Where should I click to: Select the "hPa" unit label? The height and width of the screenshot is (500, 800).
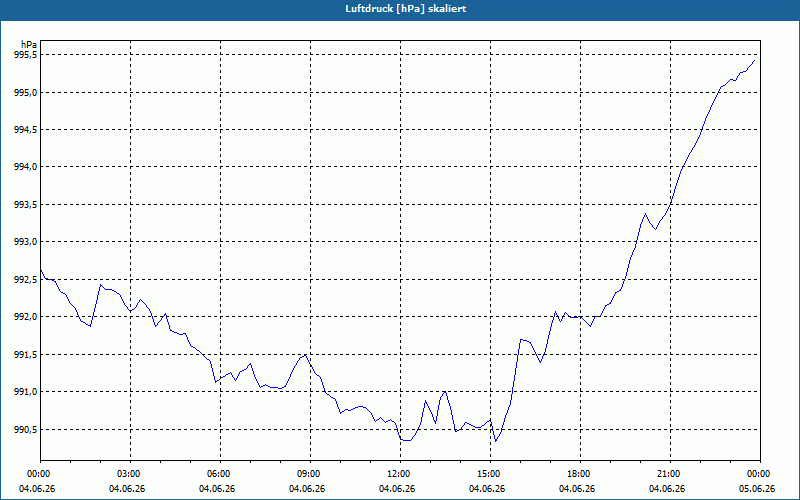point(29,44)
